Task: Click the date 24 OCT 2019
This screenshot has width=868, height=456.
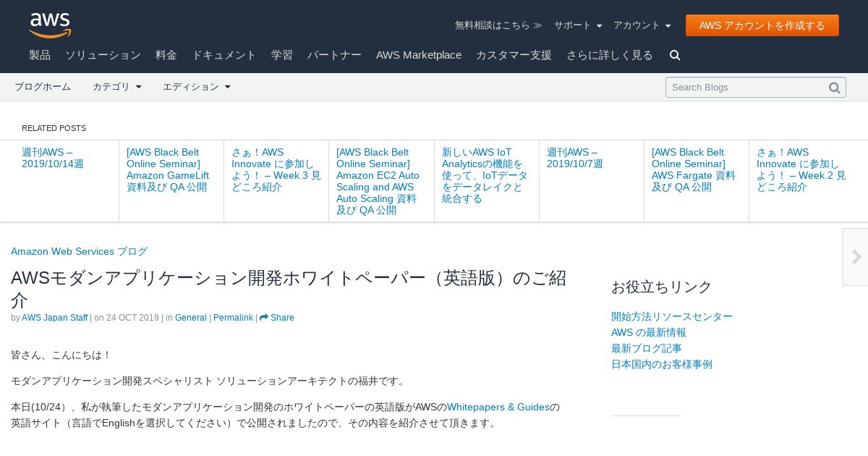Action: 132,318
